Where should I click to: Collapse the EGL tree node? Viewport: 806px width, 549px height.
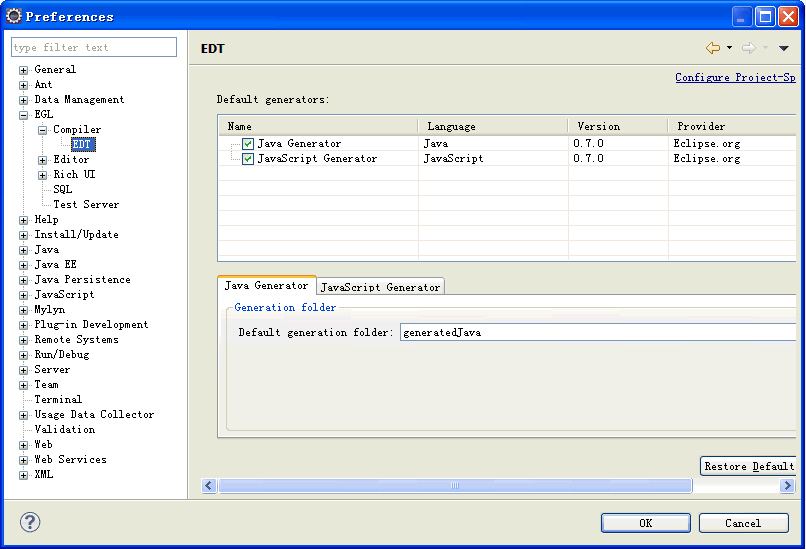click(23, 115)
